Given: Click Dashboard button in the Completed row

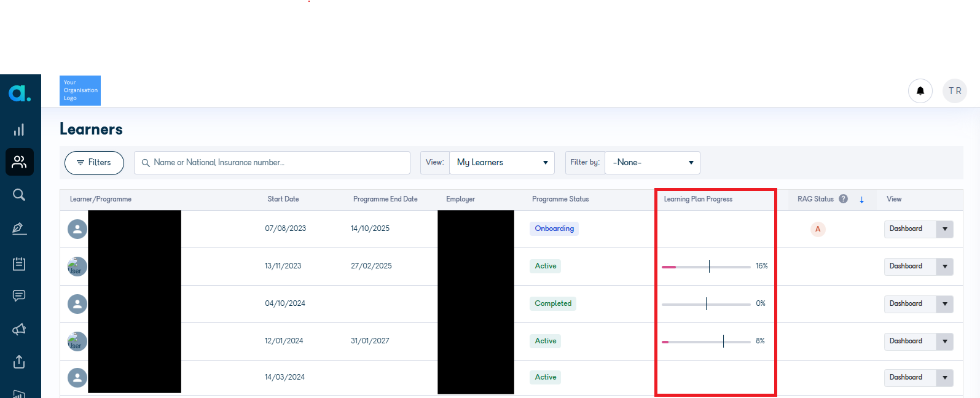Looking at the screenshot, I should tap(910, 304).
